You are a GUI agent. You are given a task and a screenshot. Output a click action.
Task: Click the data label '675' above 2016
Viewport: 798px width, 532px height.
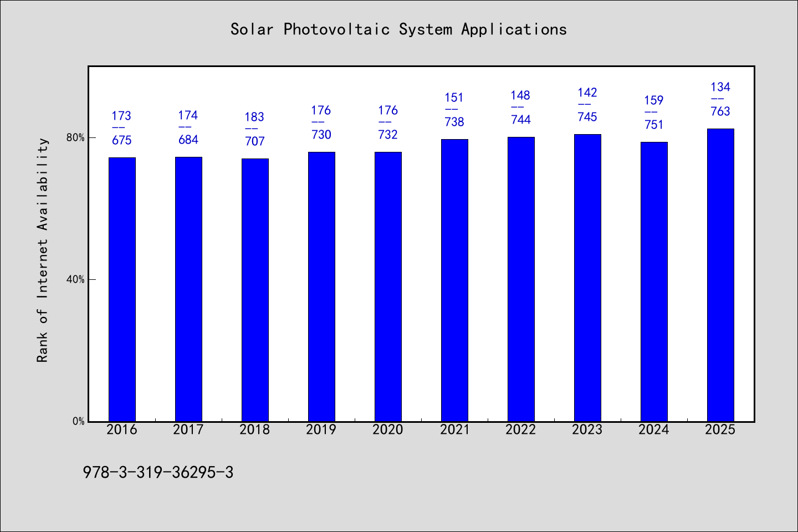click(122, 140)
